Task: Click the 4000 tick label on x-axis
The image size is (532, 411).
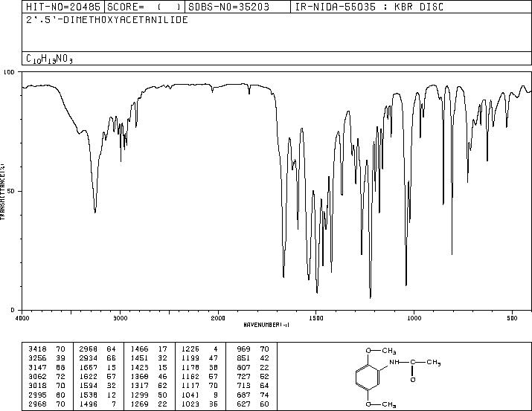Action: [x=22, y=318]
